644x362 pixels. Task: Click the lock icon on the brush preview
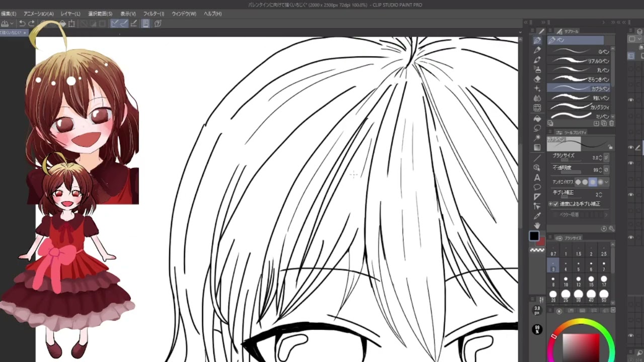click(x=610, y=147)
